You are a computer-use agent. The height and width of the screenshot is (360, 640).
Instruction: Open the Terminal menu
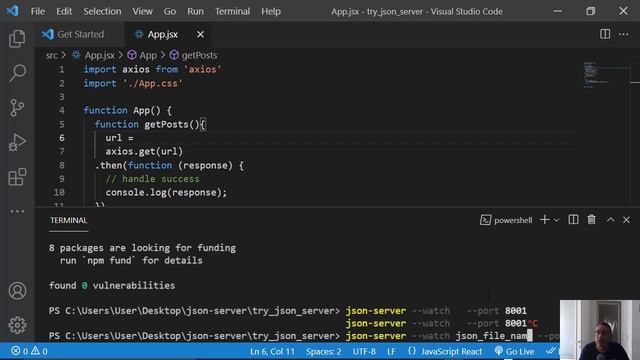coord(232,11)
